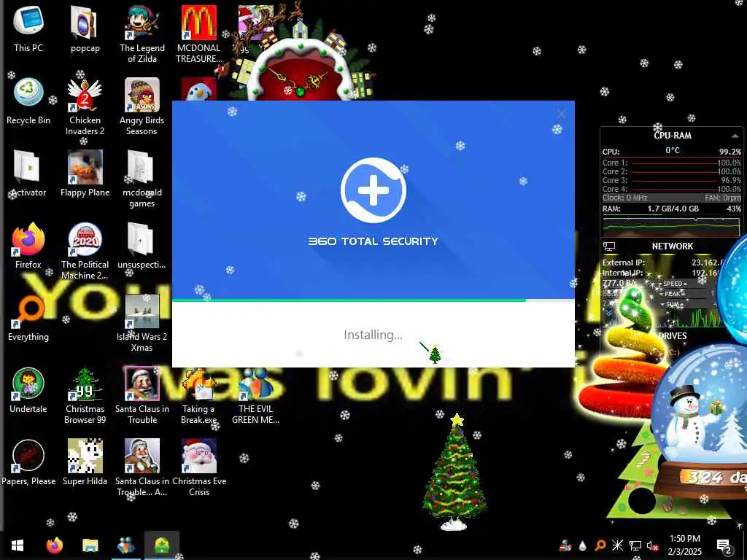Open the Everything search shortcut

point(28,318)
